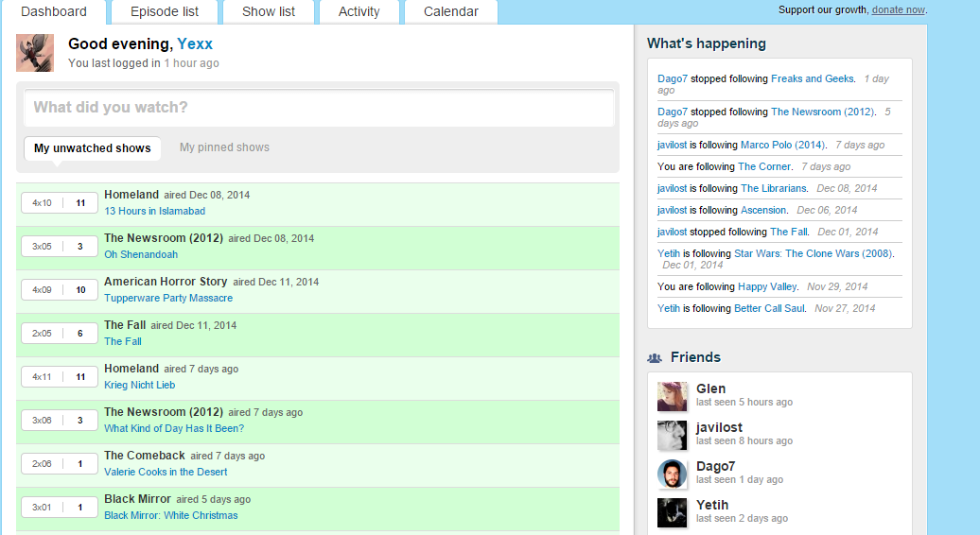Click javilost's friend avatar picture
The height and width of the screenshot is (535, 980).
point(672,435)
